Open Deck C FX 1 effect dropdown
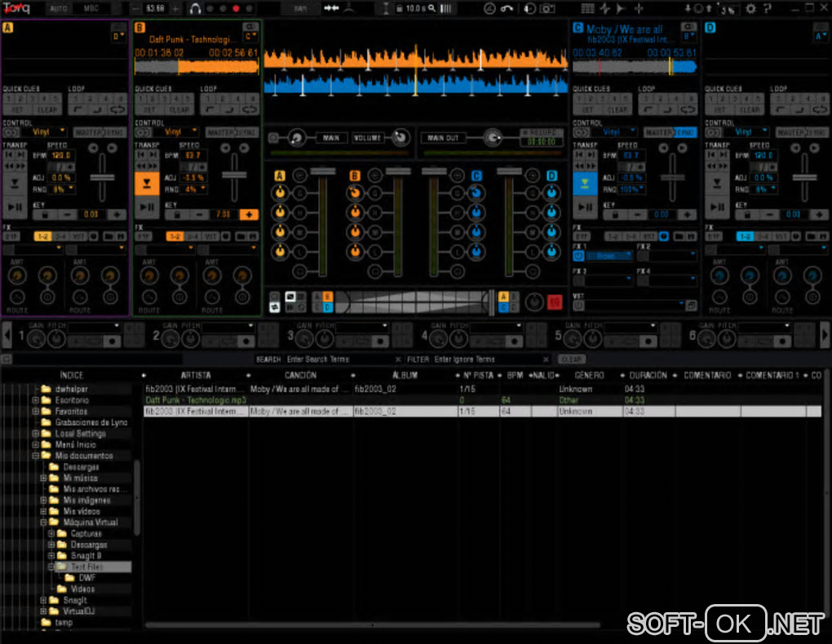Viewport: 832px width, 644px height. click(x=609, y=256)
